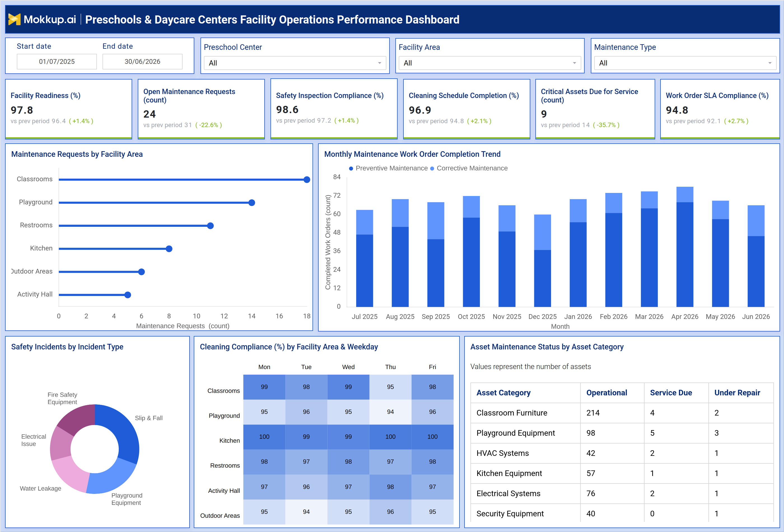
Task: Click the Cleaning Schedule Completion value 96.9
Action: 420,110
